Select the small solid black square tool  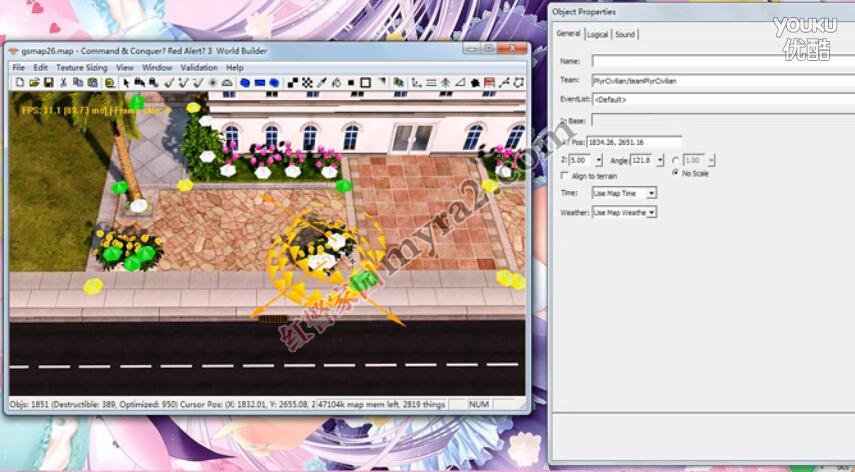point(351,82)
